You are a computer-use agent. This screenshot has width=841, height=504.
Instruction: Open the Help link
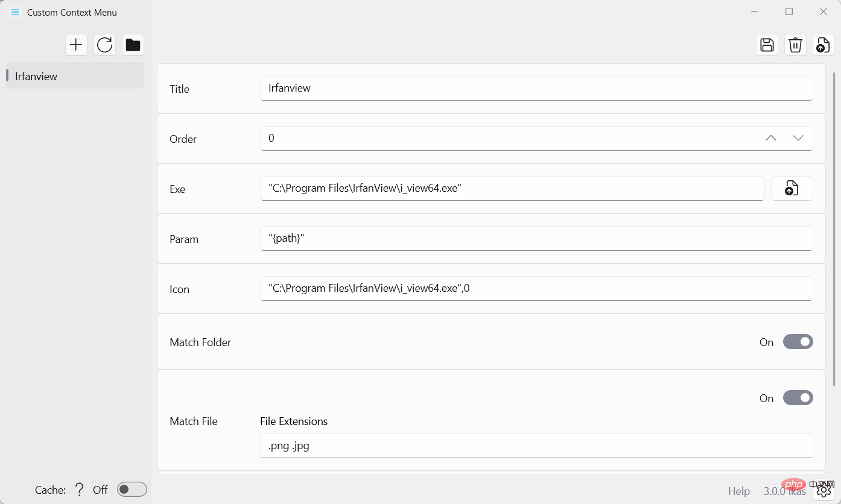738,491
